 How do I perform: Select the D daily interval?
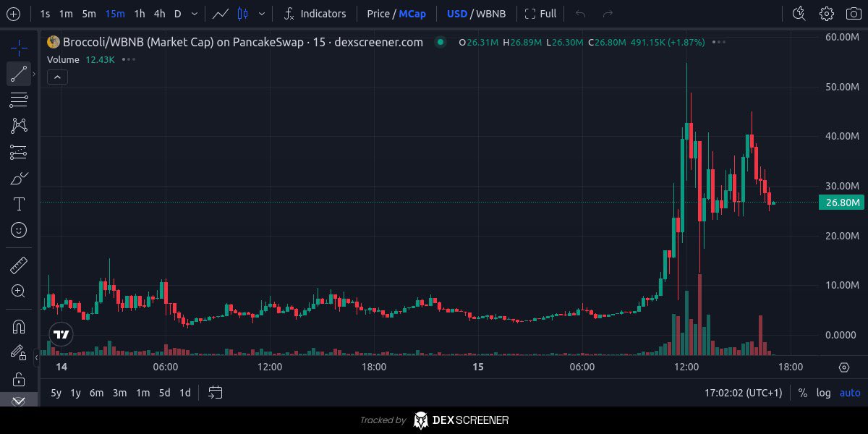pyautogui.click(x=178, y=14)
